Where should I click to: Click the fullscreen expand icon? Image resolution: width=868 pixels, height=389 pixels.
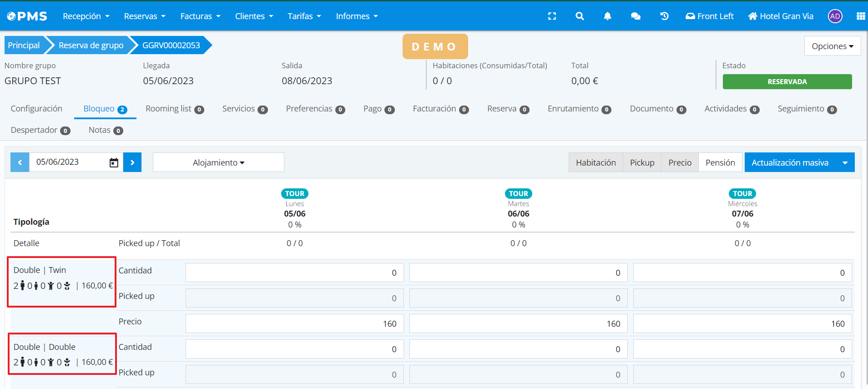tap(552, 16)
